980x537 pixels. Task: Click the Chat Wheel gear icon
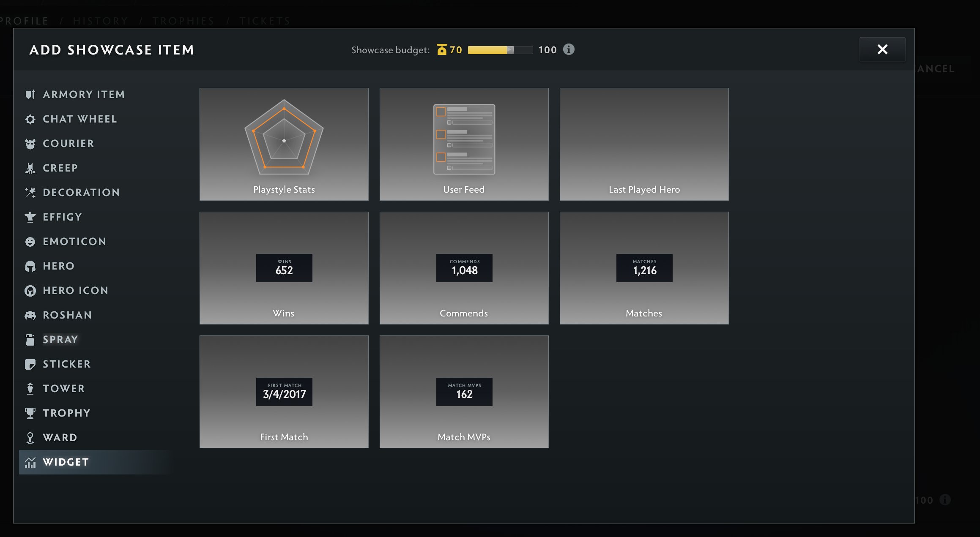[30, 119]
